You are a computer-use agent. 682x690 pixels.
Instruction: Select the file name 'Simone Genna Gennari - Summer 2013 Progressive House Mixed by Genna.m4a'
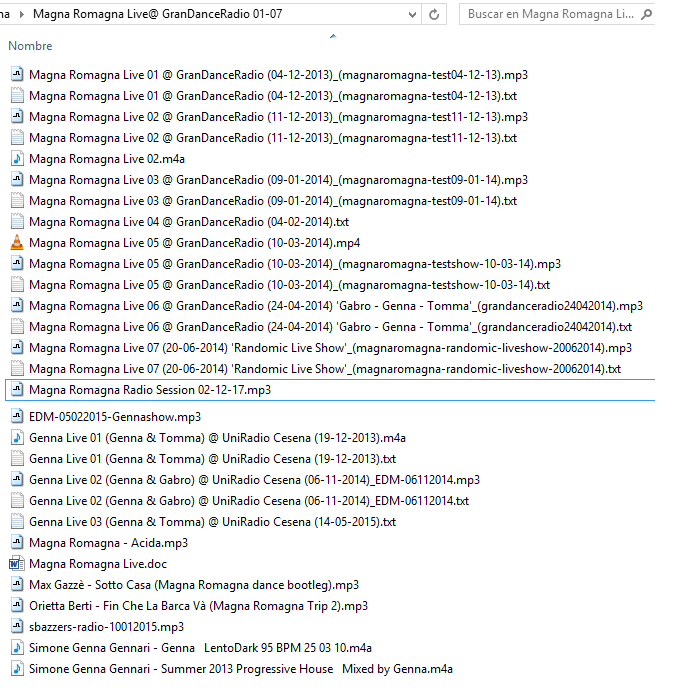pyautogui.click(x=241, y=669)
